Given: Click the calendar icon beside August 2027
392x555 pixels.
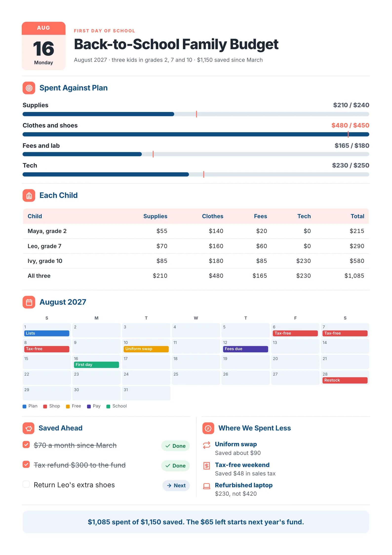Looking at the screenshot, I should click(29, 302).
